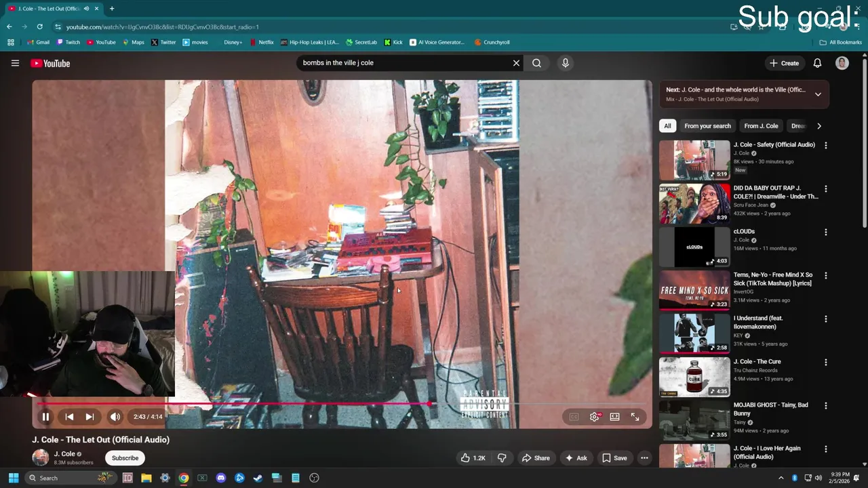
Task: Skip to the previous video in player
Action: (x=69, y=417)
